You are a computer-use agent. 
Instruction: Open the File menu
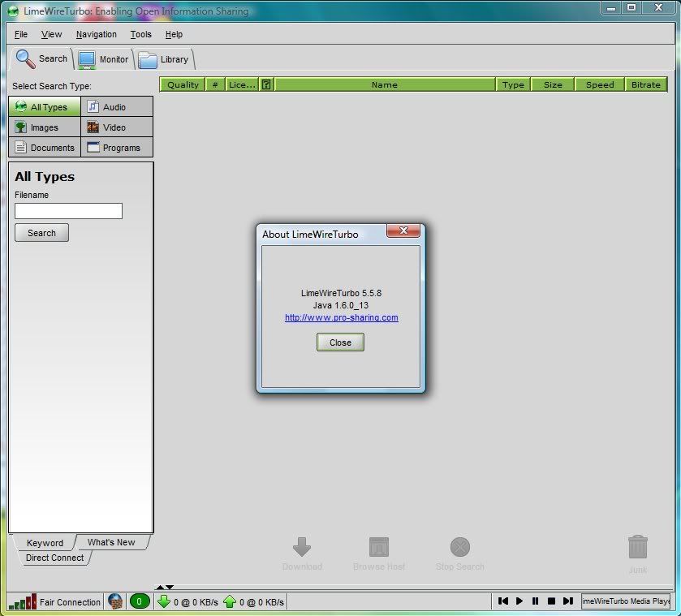coord(21,34)
